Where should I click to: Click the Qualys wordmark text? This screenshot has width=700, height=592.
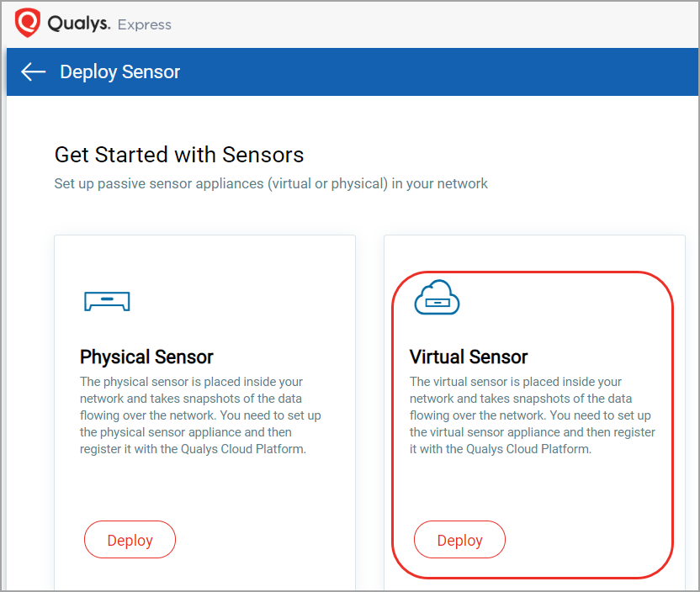pos(79,24)
